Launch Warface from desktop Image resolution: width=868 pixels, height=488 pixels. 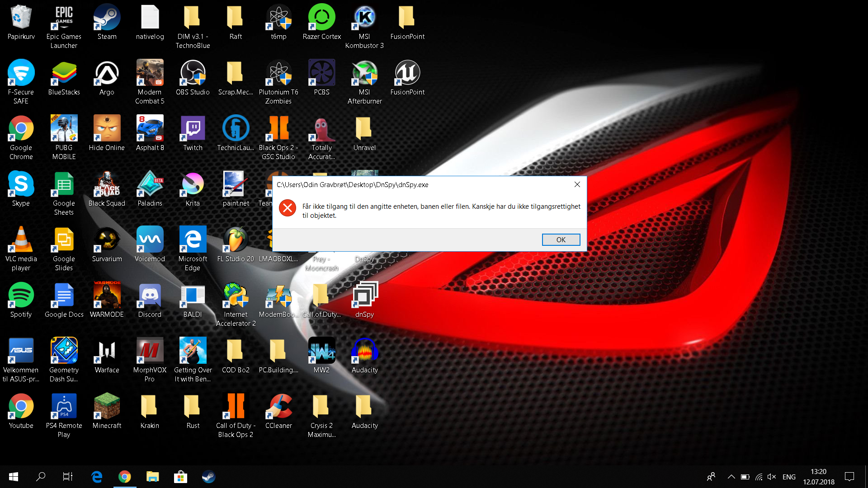pos(107,356)
